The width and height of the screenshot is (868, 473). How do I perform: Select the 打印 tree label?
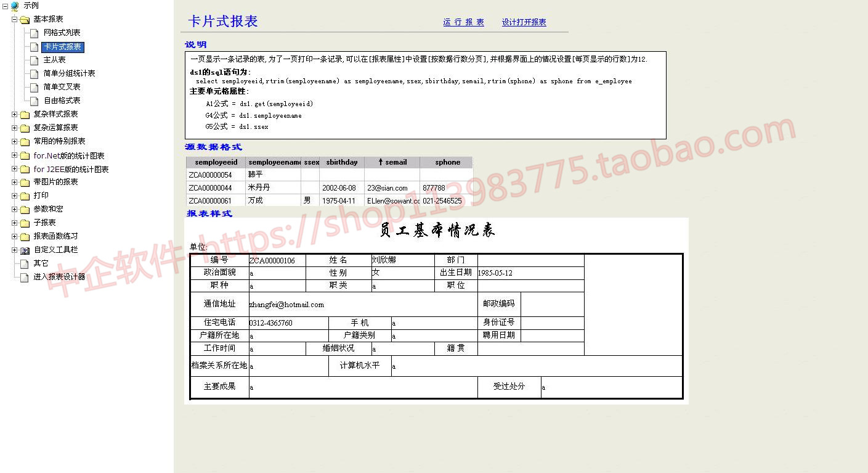(x=41, y=195)
